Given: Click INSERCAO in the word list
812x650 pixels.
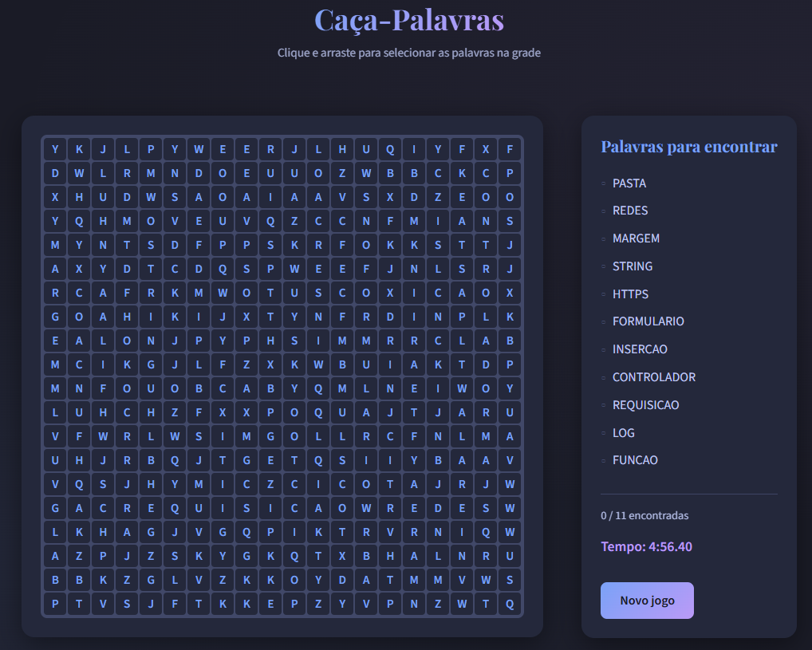Looking at the screenshot, I should pos(640,349).
